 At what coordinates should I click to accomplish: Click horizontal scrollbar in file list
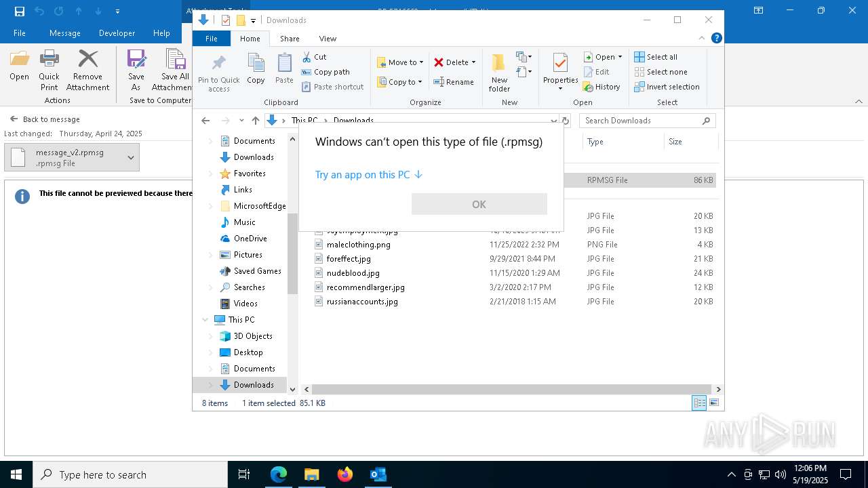click(511, 389)
